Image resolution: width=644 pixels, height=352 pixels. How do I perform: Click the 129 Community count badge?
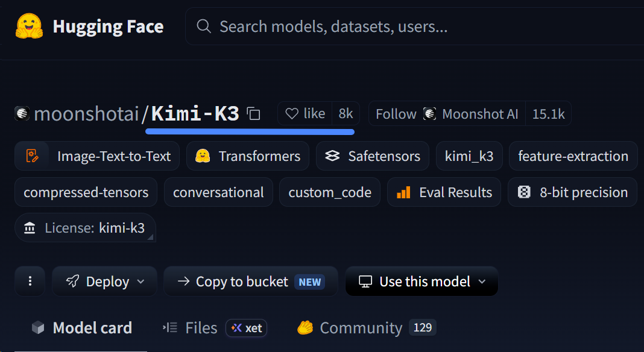(x=423, y=327)
